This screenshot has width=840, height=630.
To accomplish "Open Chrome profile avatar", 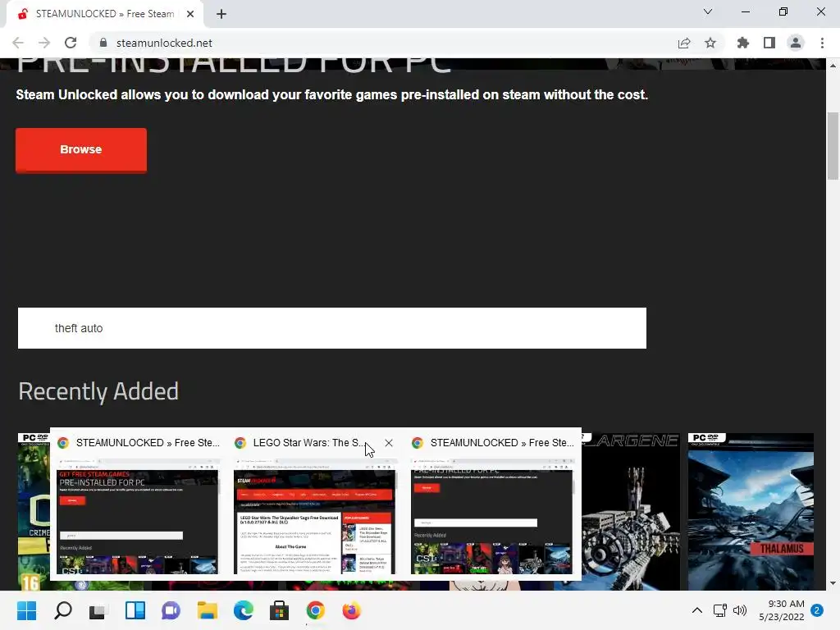I will point(796,43).
